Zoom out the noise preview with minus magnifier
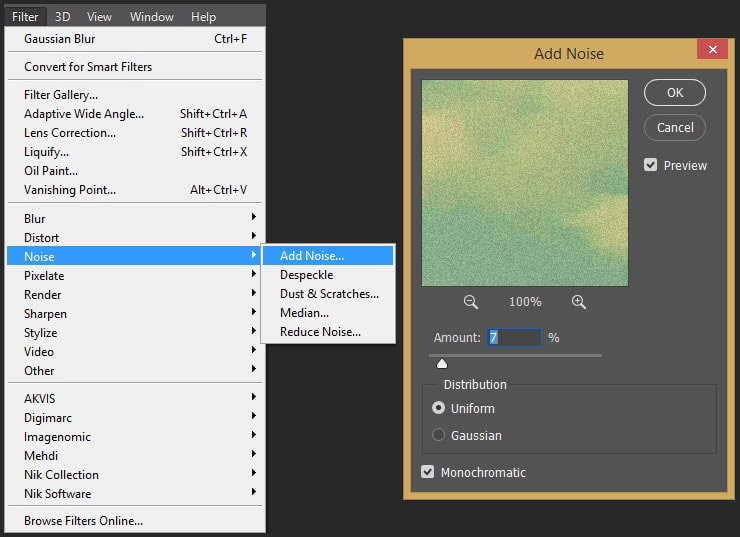The width and height of the screenshot is (740, 537). point(471,302)
